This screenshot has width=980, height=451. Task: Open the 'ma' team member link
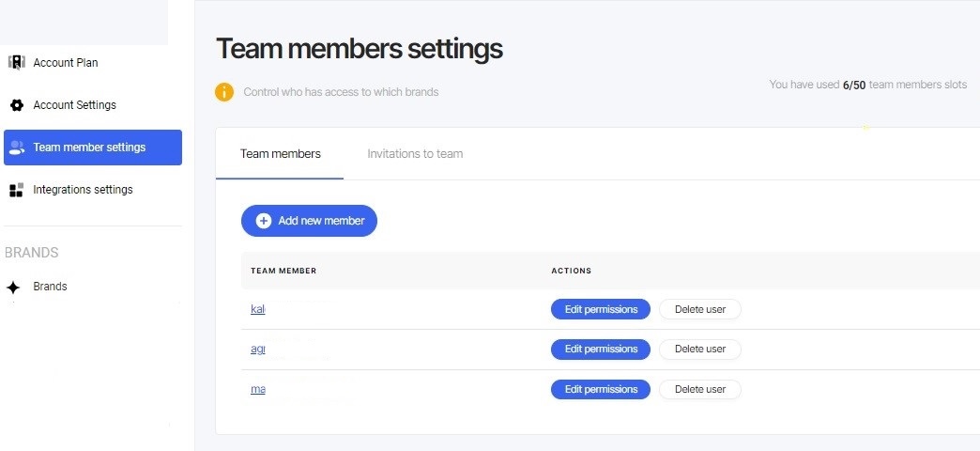click(257, 389)
